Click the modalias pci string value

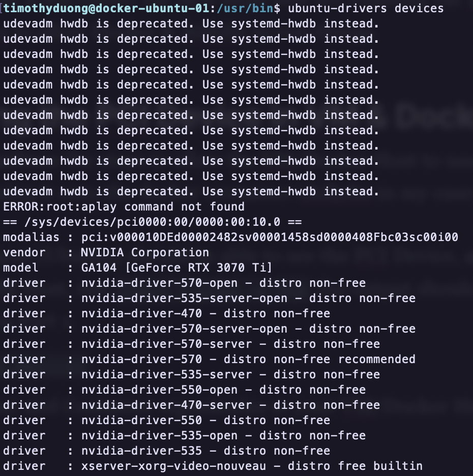(x=270, y=237)
